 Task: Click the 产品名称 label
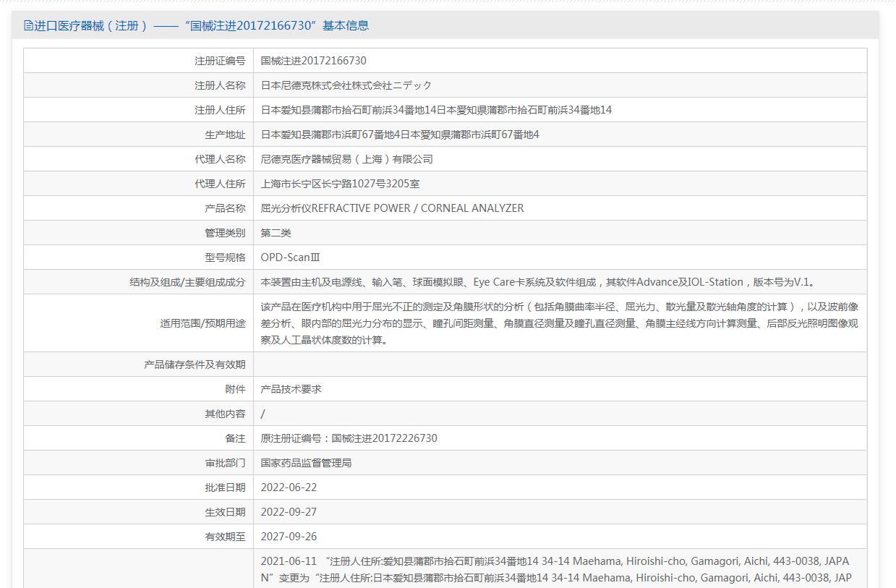[225, 208]
